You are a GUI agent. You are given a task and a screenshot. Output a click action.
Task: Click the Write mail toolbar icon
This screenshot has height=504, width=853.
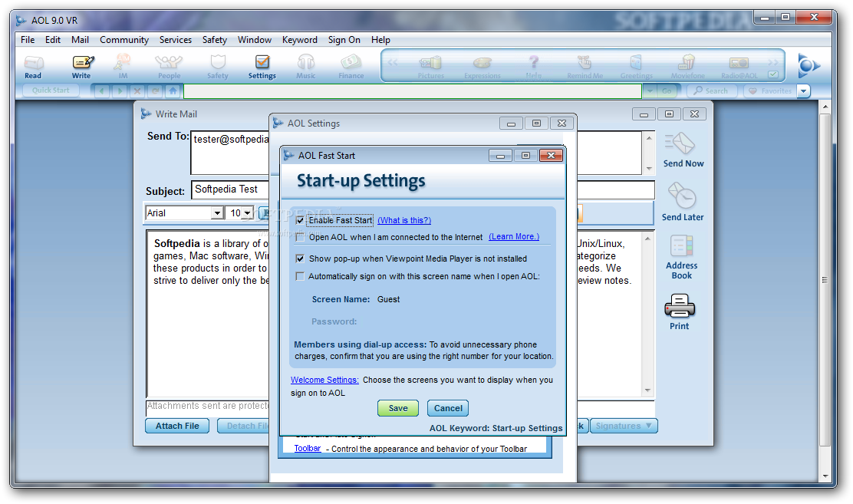click(x=82, y=67)
